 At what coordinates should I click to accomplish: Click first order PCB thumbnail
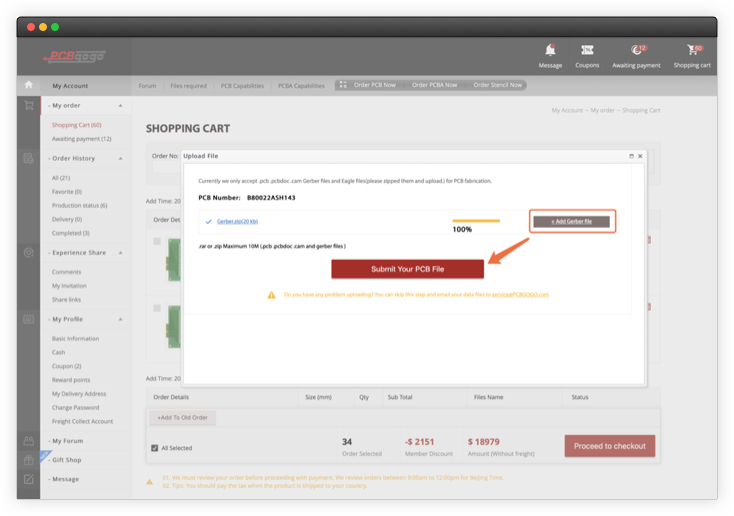pos(173,260)
